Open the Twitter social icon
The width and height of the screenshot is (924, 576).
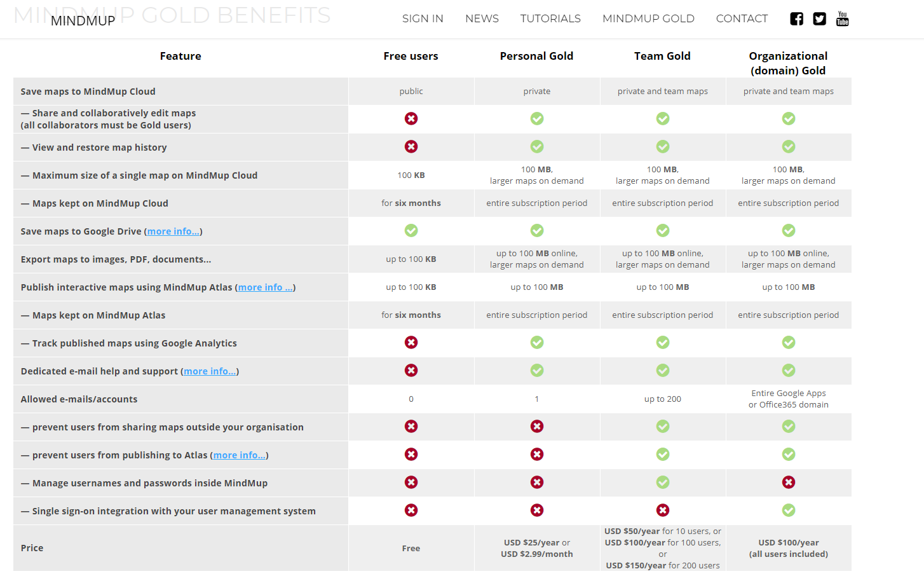[819, 19]
